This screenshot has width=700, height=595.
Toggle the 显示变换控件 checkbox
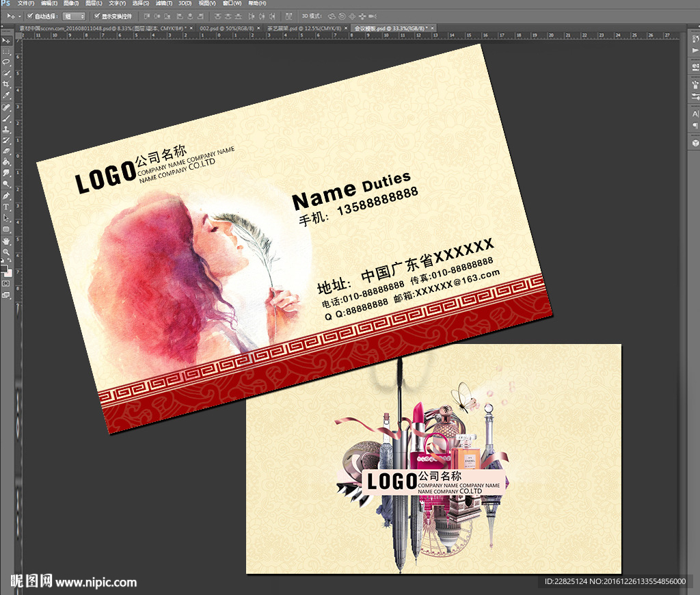[97, 16]
